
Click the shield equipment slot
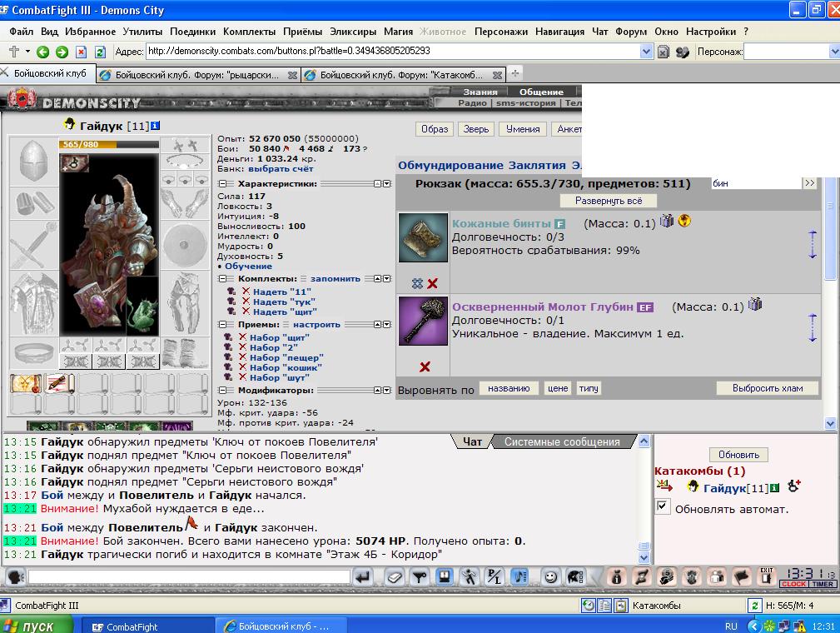pos(184,244)
